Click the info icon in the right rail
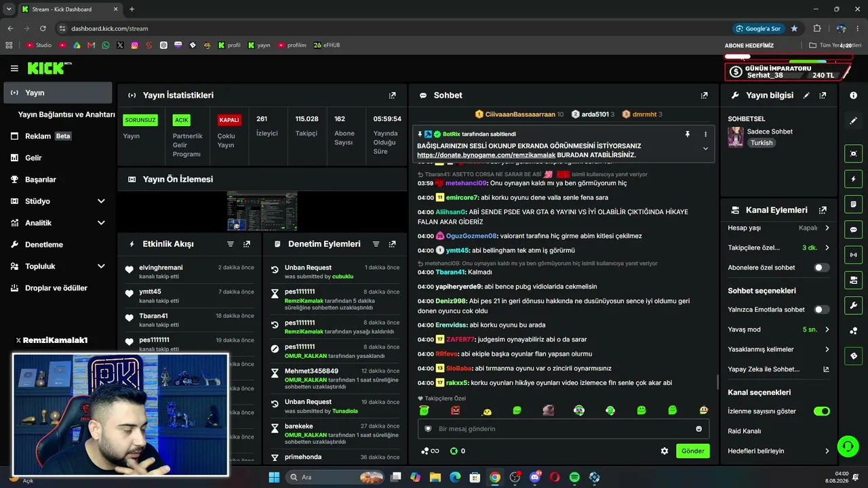Screen dimensions: 868x488 tap(853, 96)
